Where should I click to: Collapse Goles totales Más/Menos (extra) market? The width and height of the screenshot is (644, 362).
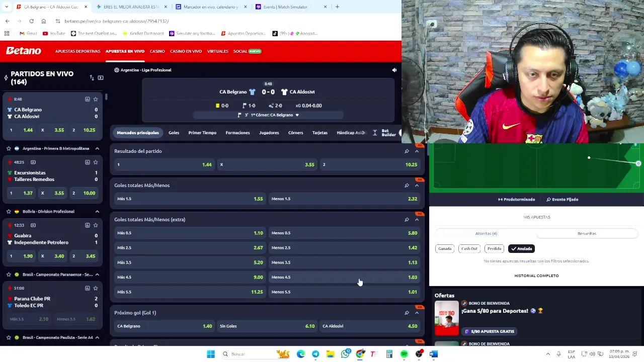[x=417, y=219]
